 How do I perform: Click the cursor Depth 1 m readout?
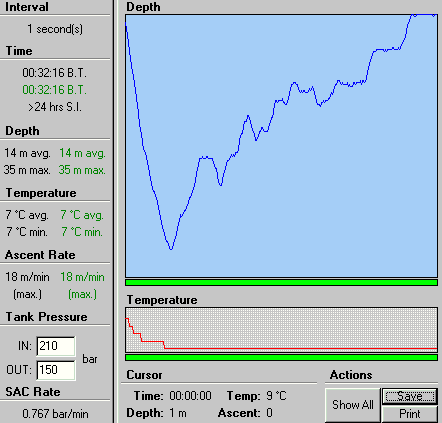click(156, 413)
